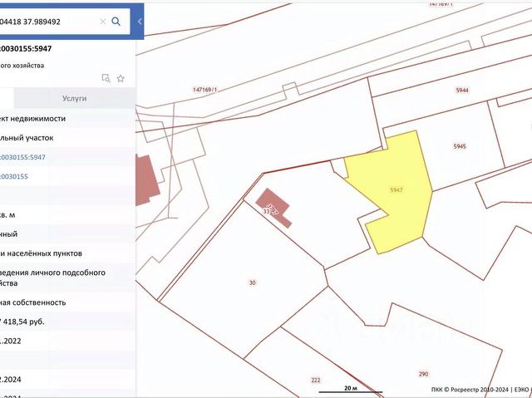Viewport: 532px width, 398px height.
Task: Collapse the side panel with the chevron arrow
Action: point(140,22)
